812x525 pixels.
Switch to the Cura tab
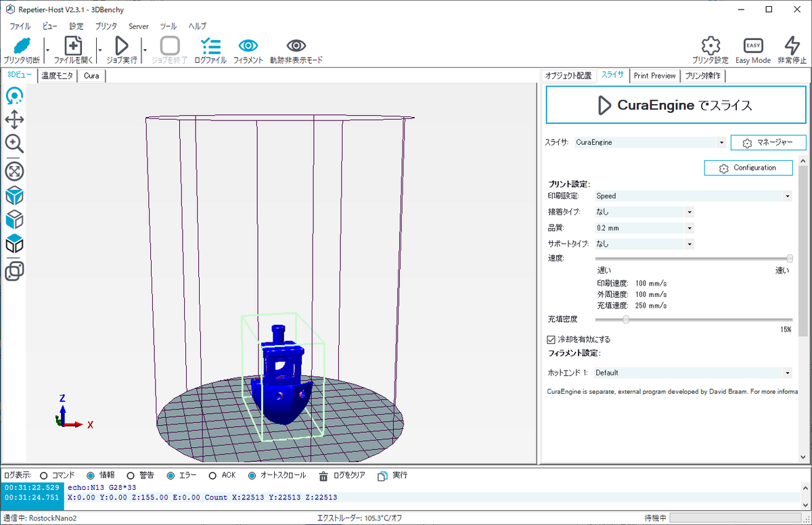91,76
